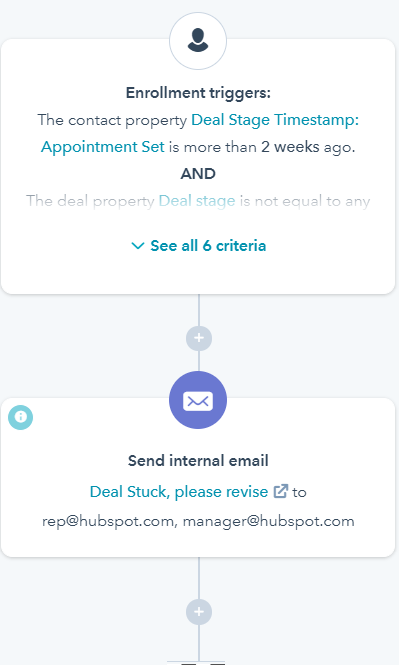Click the faded is not equal to any text
This screenshot has width=399, height=665.
tap(305, 201)
